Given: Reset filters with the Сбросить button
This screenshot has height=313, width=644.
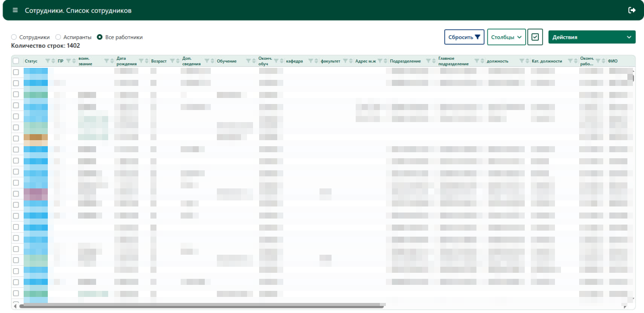Looking at the screenshot, I should (464, 37).
